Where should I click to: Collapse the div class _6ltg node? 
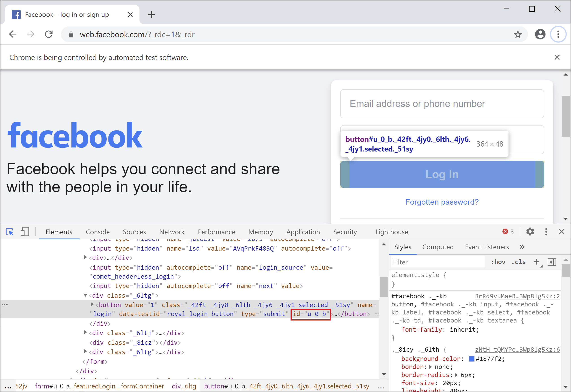pyautogui.click(x=85, y=295)
